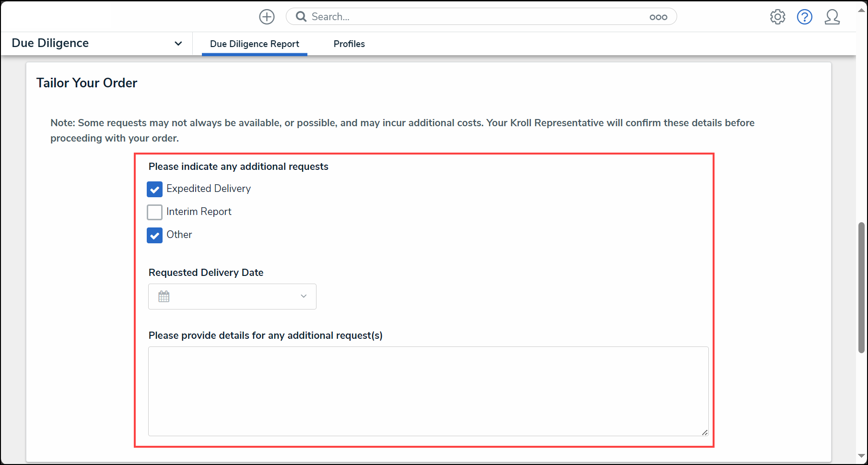Uncheck the Other checkbox

[154, 235]
